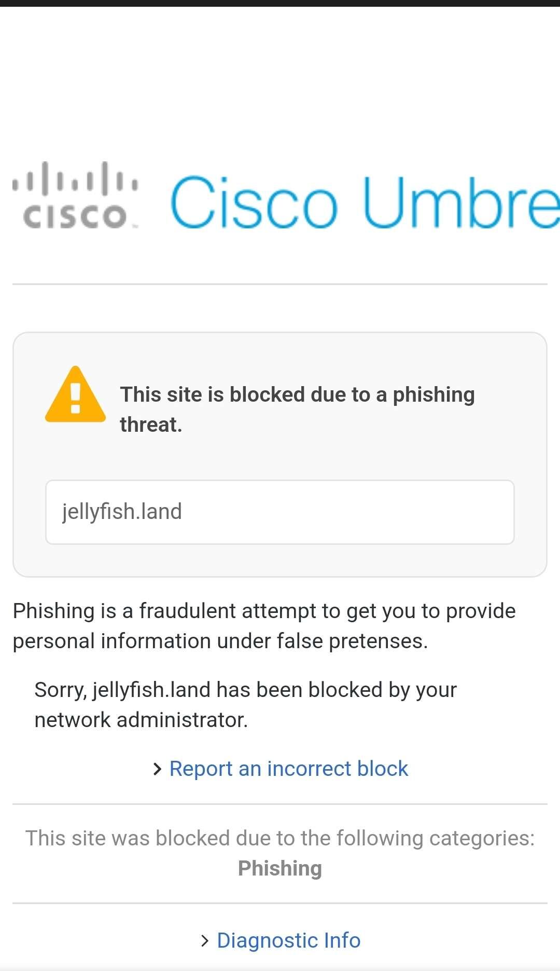
Task: Click the 'blocked due to following categories' text
Action: click(280, 838)
